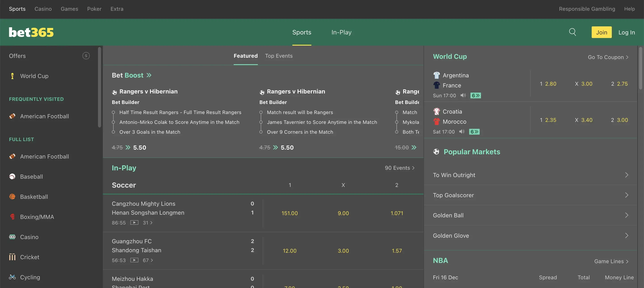Click American Football icon under Frequently Visited
This screenshot has width=644, height=288.
tap(12, 116)
